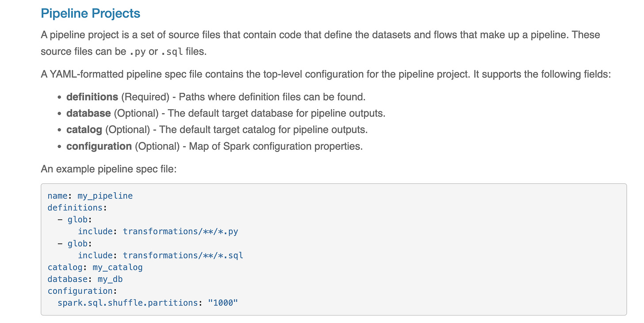Click the Pipeline Projects heading
The image size is (644, 323).
click(x=90, y=13)
